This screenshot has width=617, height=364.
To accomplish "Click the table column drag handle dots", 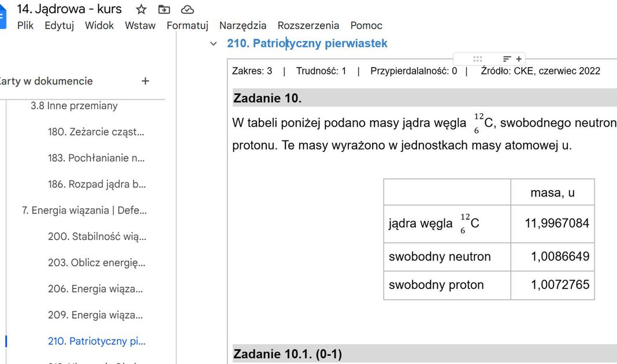I will (477, 59).
